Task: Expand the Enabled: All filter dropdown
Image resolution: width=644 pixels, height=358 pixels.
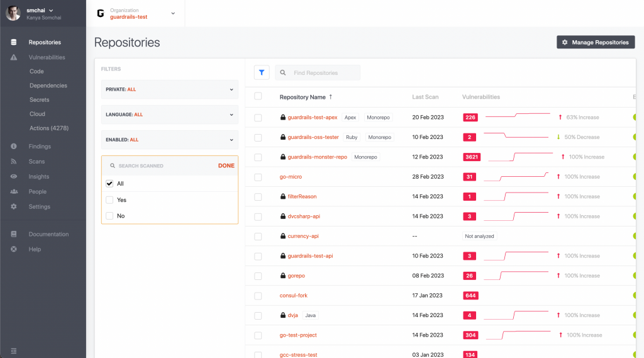Action: (170, 140)
